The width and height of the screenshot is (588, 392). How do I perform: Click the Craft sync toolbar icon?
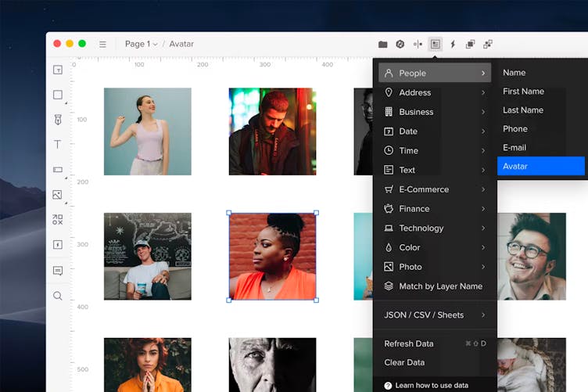point(400,45)
